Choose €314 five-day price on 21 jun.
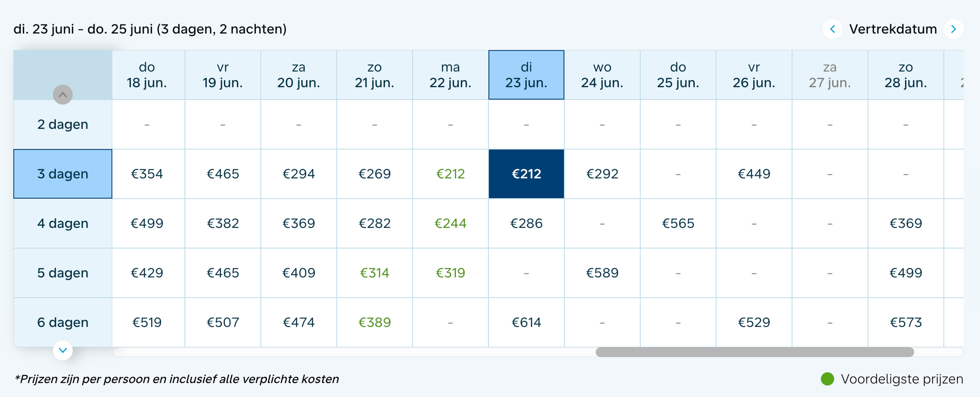 (x=374, y=273)
